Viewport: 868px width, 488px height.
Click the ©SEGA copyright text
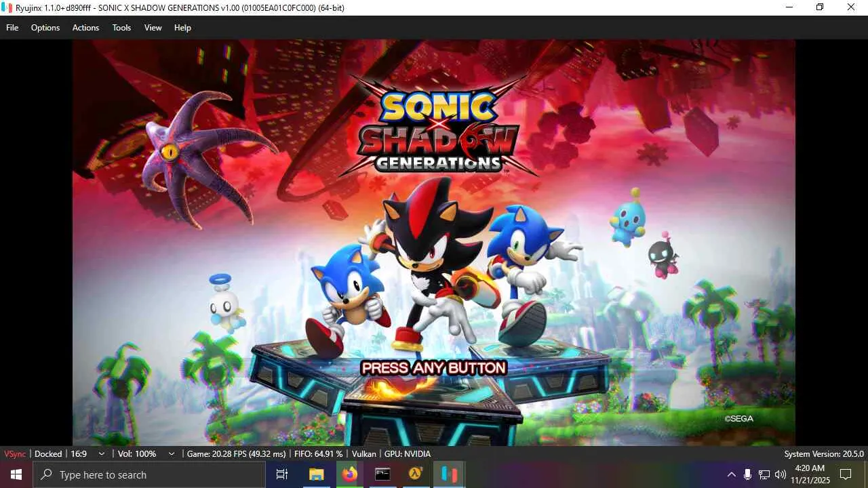pyautogui.click(x=738, y=419)
